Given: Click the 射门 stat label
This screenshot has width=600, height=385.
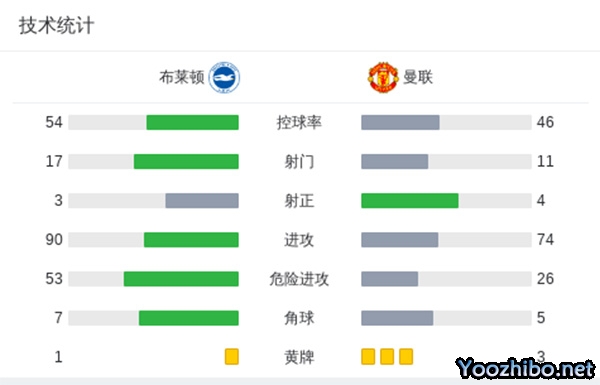Looking at the screenshot, I should coord(299,162).
